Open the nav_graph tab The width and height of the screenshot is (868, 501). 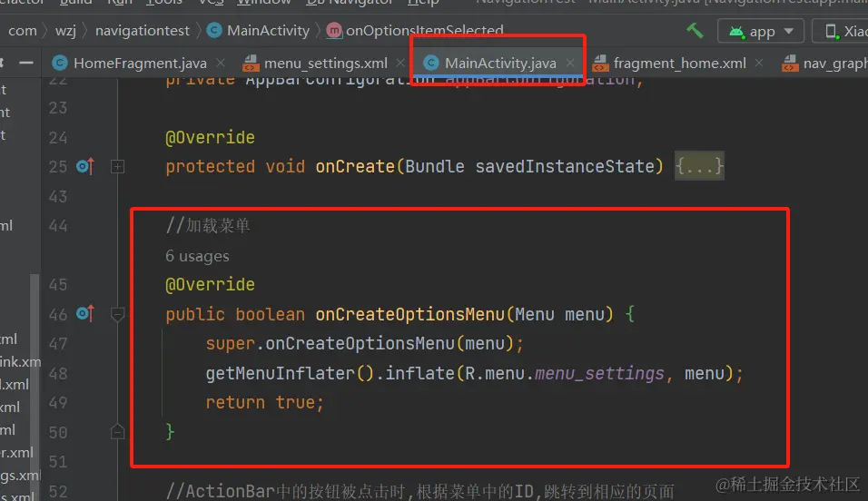pyautogui.click(x=824, y=64)
